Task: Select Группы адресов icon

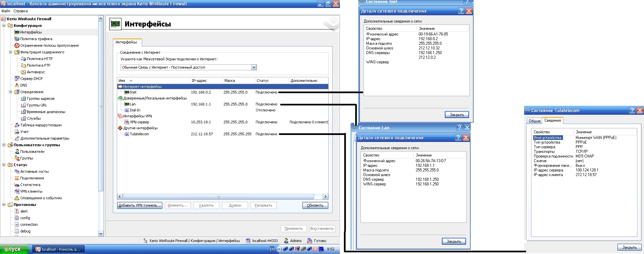Action: point(23,98)
